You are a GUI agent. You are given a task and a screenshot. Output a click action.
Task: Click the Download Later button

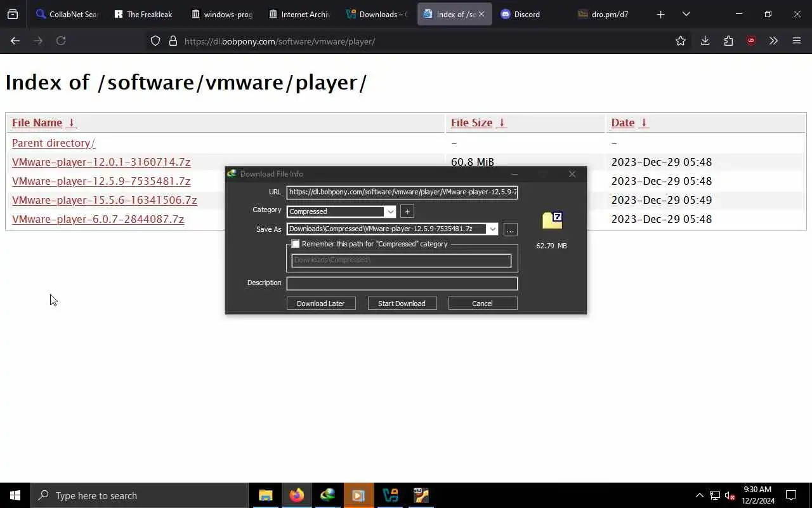[321, 304]
